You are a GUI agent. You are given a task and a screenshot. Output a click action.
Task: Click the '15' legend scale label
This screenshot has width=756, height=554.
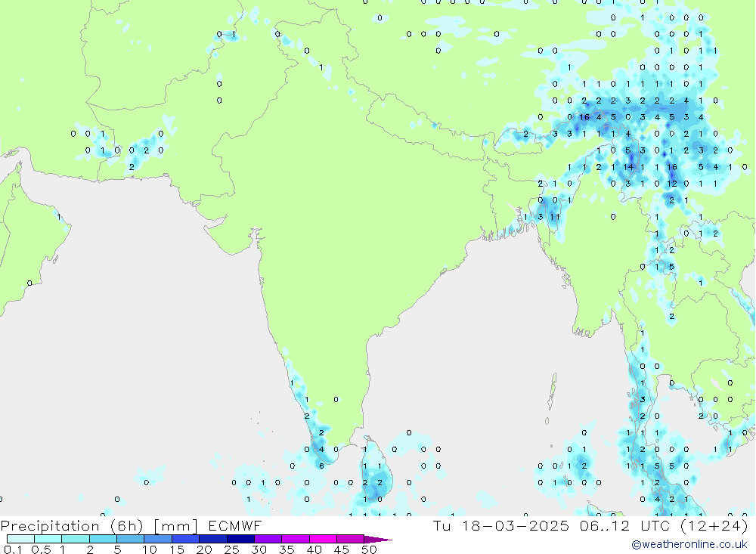coord(176,549)
